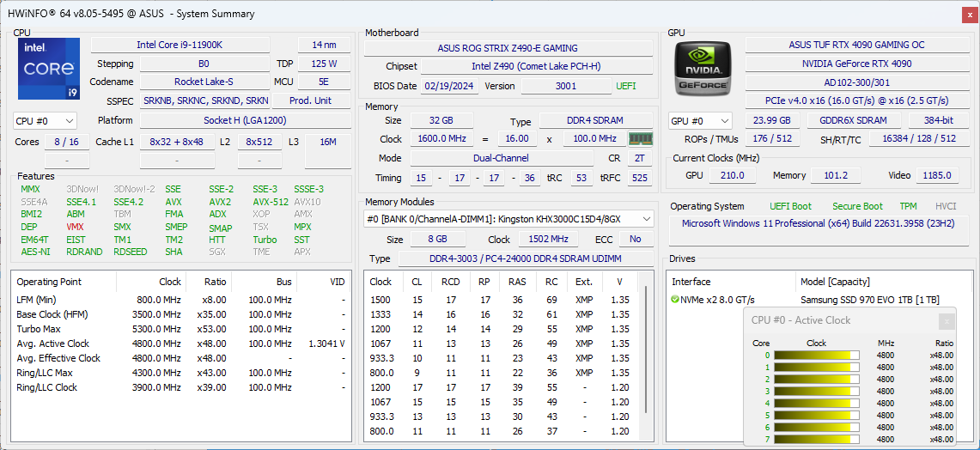Image resolution: width=980 pixels, height=450 pixels.
Task: Click the UEFI label beside BIOS version
Action: [x=625, y=86]
